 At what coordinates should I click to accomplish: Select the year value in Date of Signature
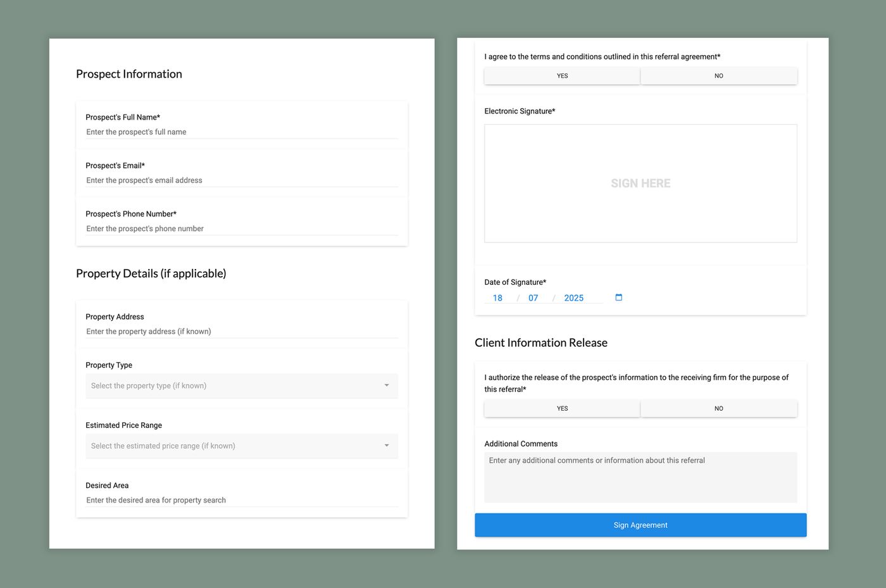pyautogui.click(x=573, y=297)
